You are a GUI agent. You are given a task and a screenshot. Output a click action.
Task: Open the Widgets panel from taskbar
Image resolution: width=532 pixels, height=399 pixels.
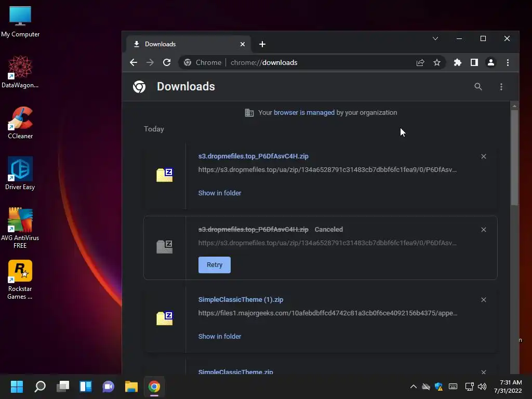click(x=86, y=387)
